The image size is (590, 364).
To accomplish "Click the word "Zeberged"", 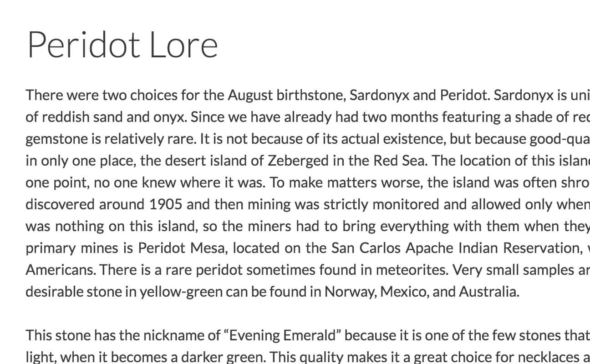I will [x=299, y=161].
